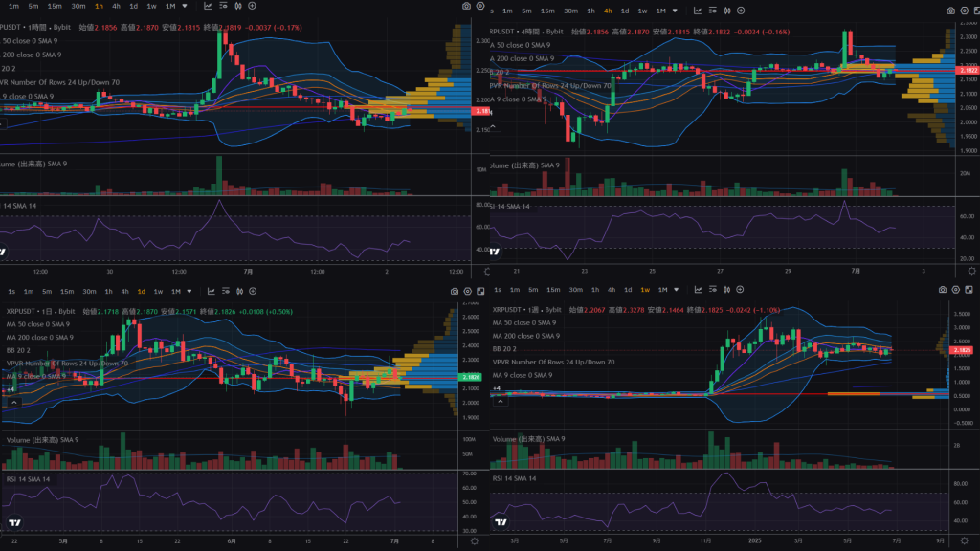Click list-with-eye icon in 1w chart toolbar
The height and width of the screenshot is (551, 980).
pos(712,290)
